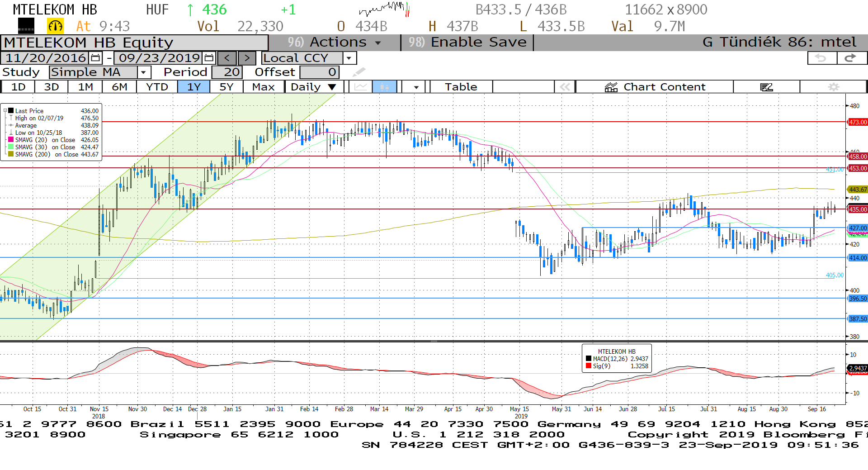Select the 1M range tab

[85, 87]
